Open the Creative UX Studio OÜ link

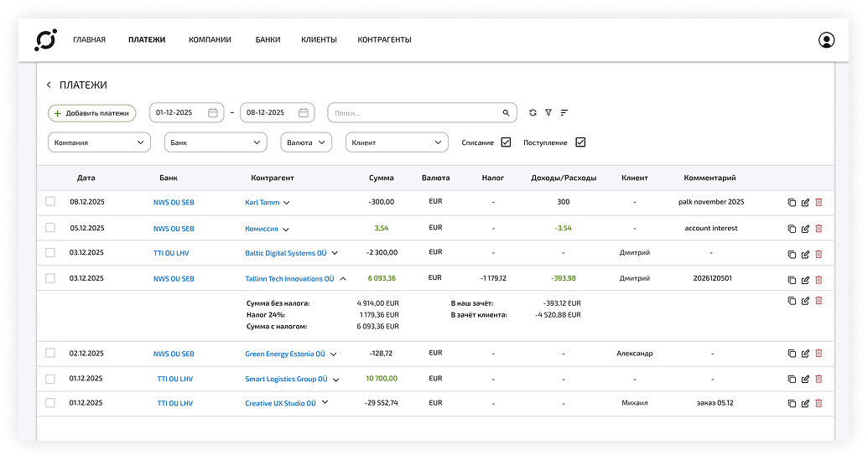pyautogui.click(x=280, y=404)
